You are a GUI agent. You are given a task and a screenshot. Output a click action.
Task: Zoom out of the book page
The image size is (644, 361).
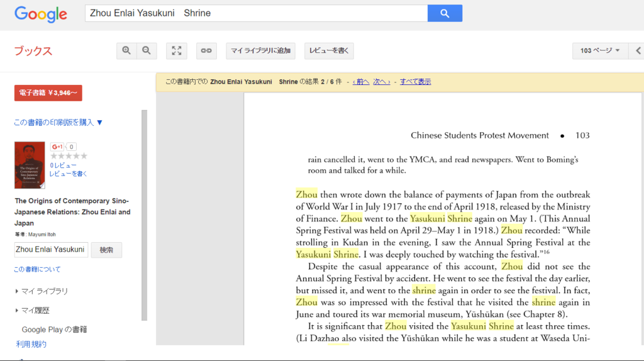point(147,50)
